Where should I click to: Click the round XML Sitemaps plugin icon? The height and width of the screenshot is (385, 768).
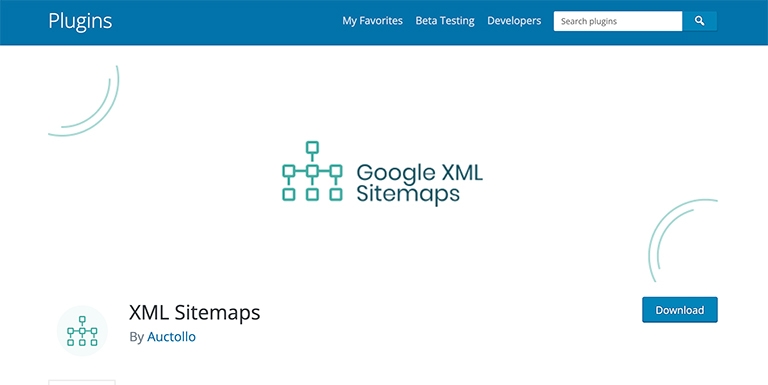tap(82, 331)
